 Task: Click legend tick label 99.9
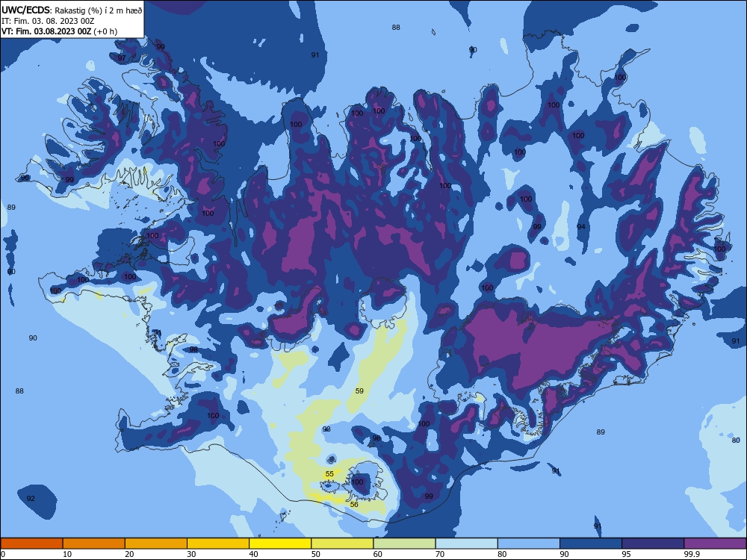coord(691,554)
